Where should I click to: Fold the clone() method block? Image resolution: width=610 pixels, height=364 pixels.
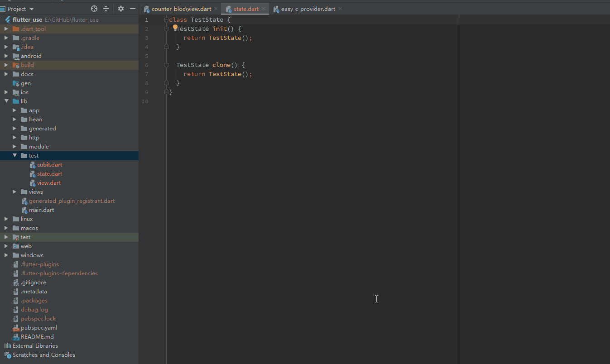pyautogui.click(x=166, y=65)
